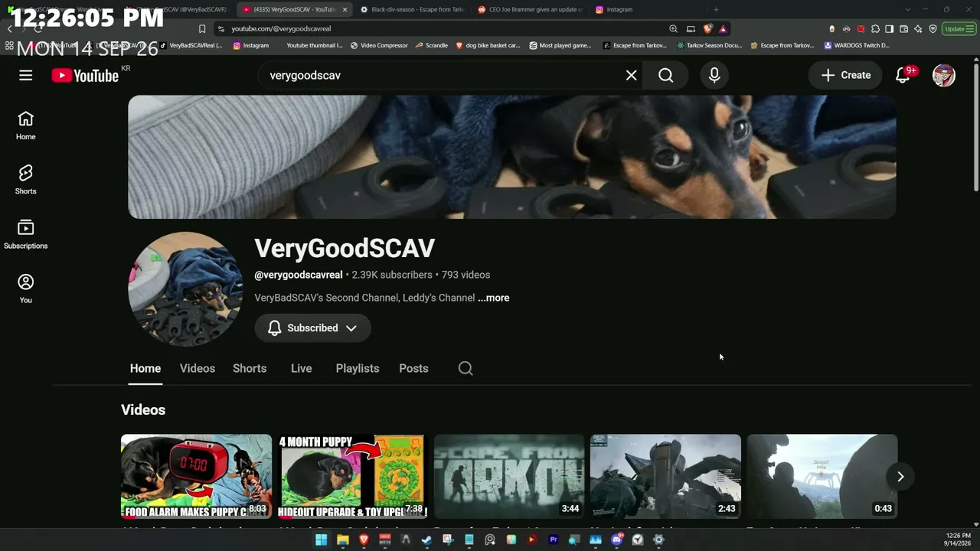980x551 pixels.
Task: Switch to the Black-div-season Tarkov tab
Action: pyautogui.click(x=412, y=9)
